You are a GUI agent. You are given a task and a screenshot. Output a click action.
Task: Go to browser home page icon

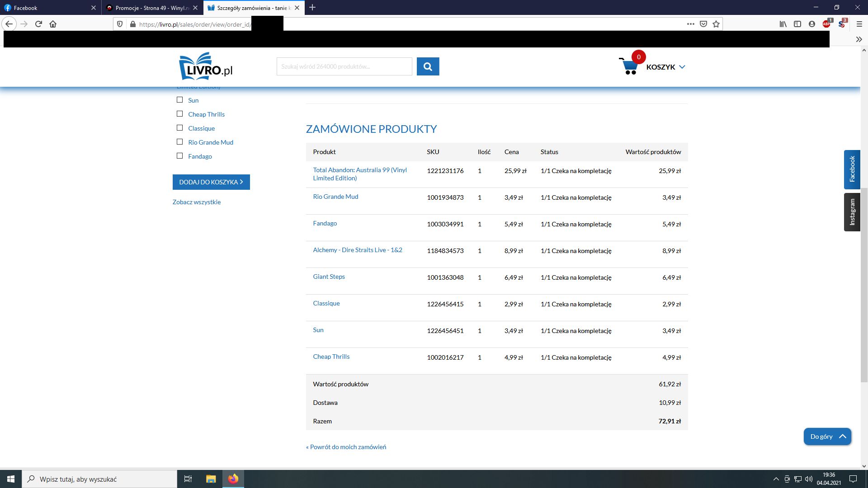(x=53, y=24)
